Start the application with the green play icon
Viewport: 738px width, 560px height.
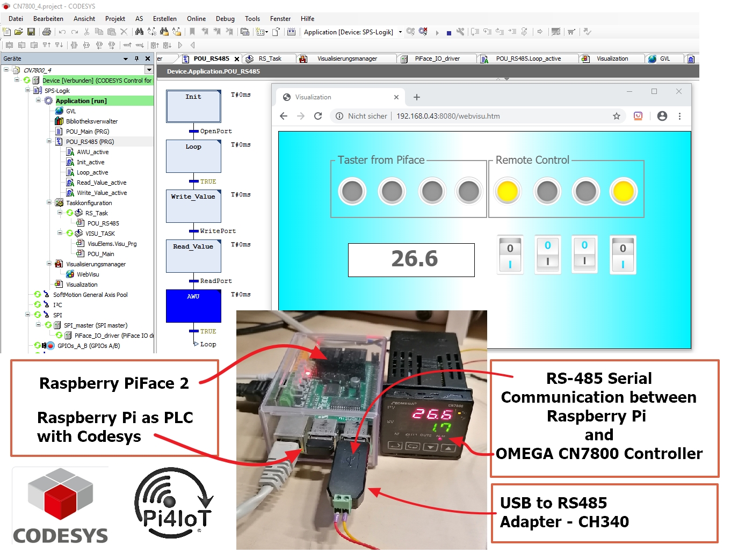[438, 32]
